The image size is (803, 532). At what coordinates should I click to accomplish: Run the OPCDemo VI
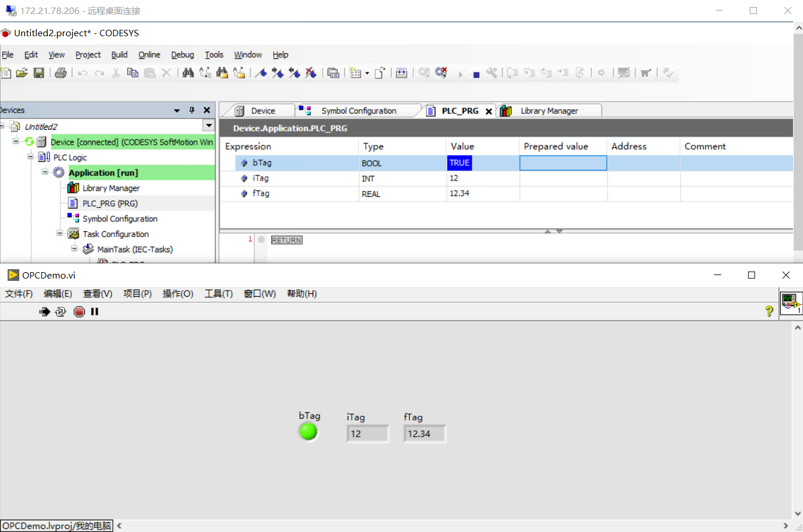45,311
